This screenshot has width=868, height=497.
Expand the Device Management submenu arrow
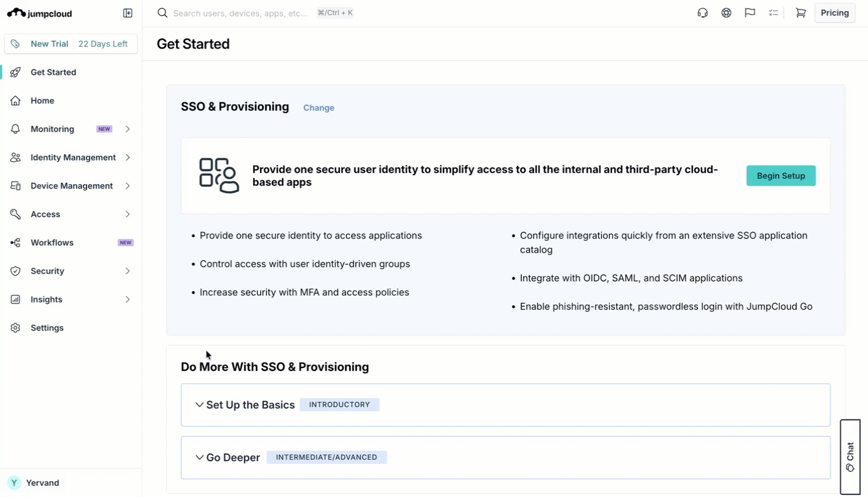click(x=128, y=186)
